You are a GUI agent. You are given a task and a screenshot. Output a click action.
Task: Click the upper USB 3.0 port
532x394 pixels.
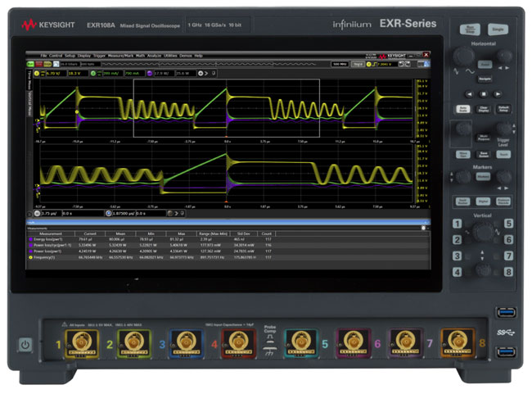[x=506, y=312]
